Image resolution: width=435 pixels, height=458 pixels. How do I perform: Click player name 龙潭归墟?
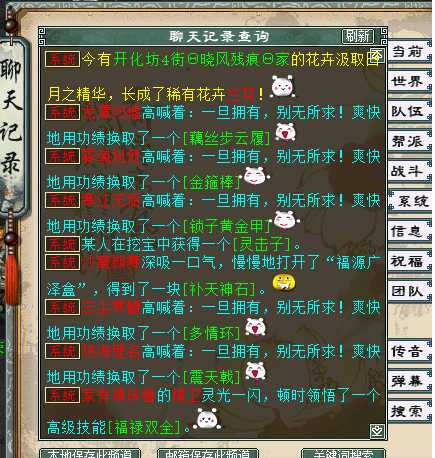[111, 112]
